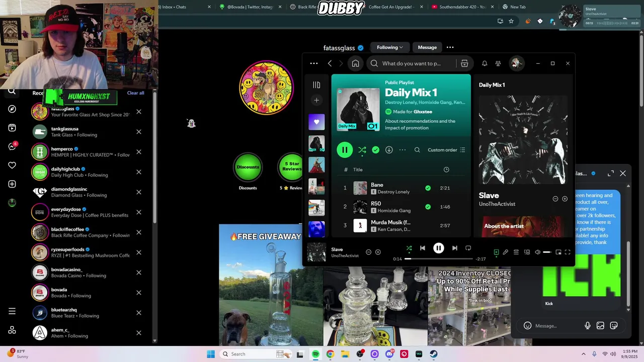The height and width of the screenshot is (362, 644).
Task: Open dailyhighclub from recent searches
Action: 80,172
